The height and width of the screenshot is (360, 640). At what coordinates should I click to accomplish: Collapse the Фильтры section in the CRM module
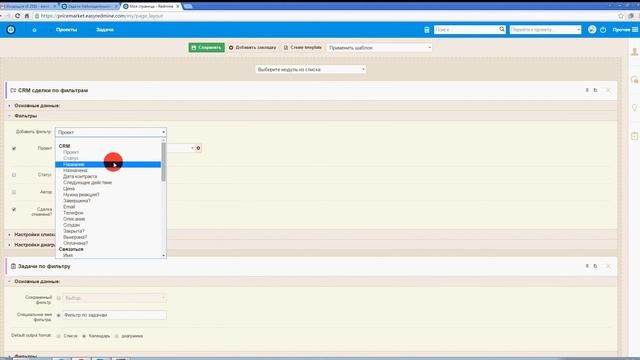(25, 116)
